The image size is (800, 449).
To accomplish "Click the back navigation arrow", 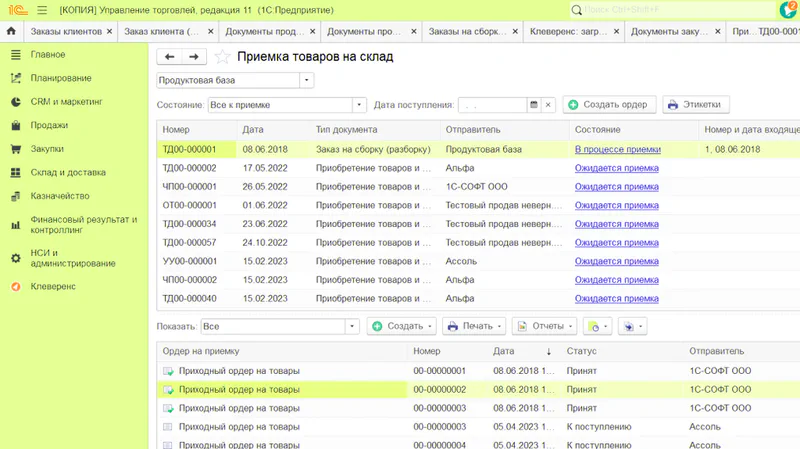I will click(x=169, y=57).
